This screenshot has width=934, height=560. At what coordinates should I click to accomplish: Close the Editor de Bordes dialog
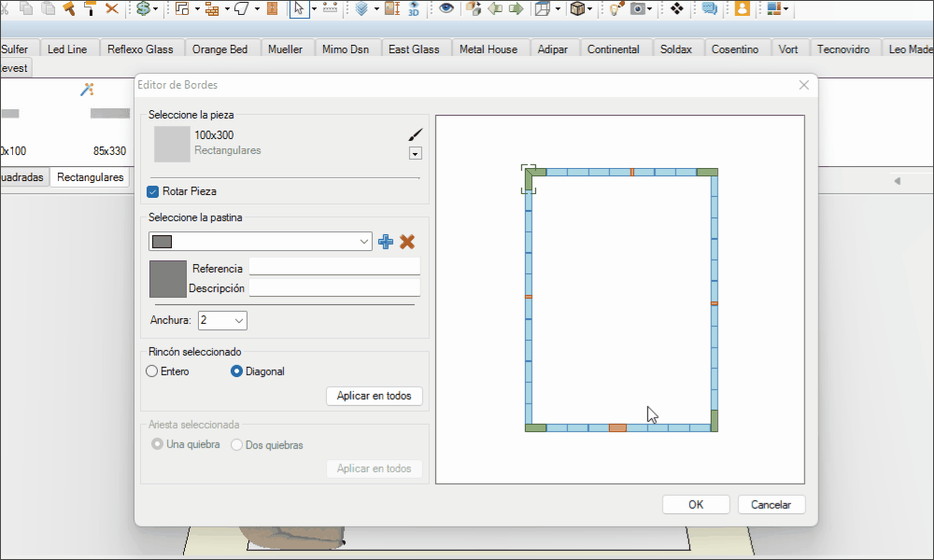pos(804,85)
